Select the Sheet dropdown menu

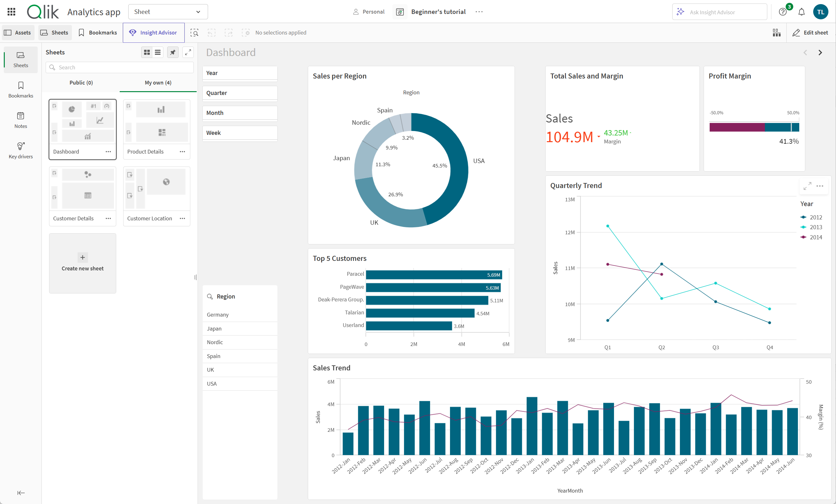point(167,11)
